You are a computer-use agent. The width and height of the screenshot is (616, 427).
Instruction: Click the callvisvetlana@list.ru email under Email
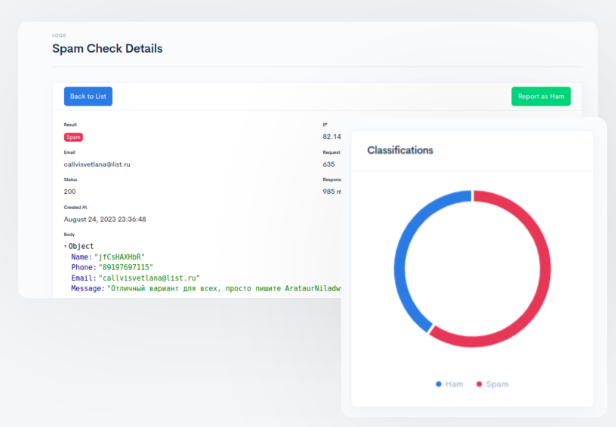pos(98,163)
